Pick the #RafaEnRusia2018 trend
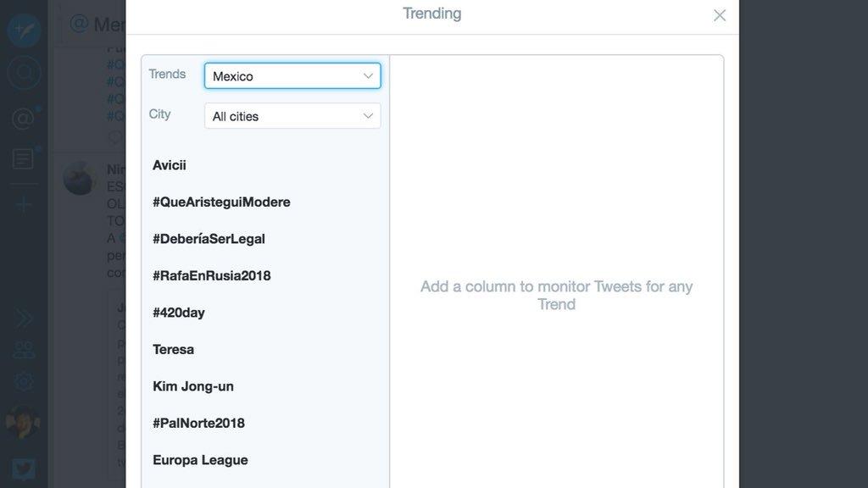 click(x=212, y=275)
